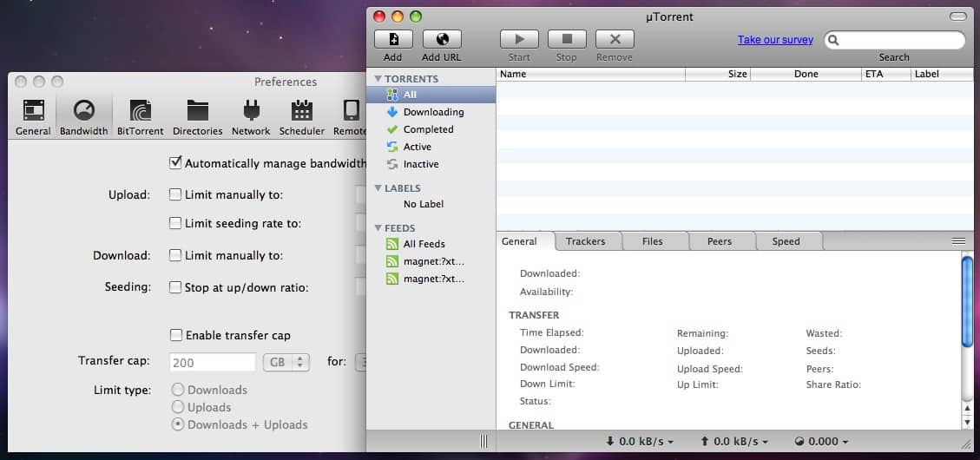Select the second magnet feed entry
The width and height of the screenshot is (980, 460).
tap(431, 279)
